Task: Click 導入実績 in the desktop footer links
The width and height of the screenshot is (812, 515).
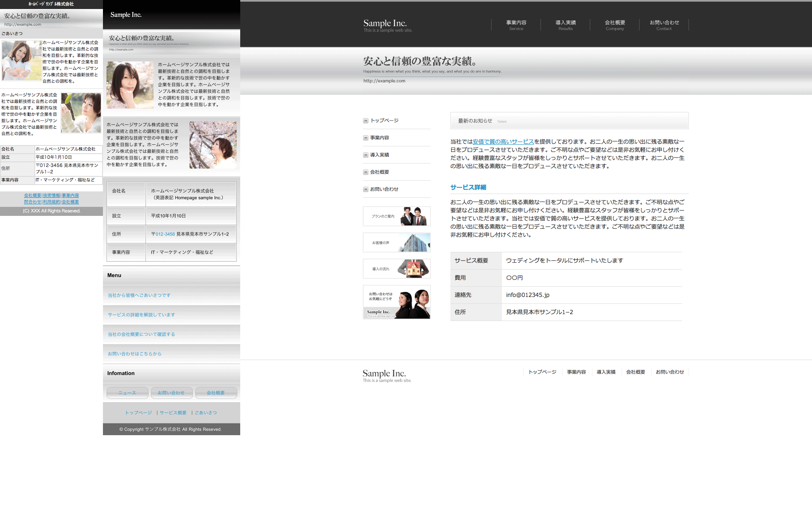Action: pyautogui.click(x=606, y=372)
